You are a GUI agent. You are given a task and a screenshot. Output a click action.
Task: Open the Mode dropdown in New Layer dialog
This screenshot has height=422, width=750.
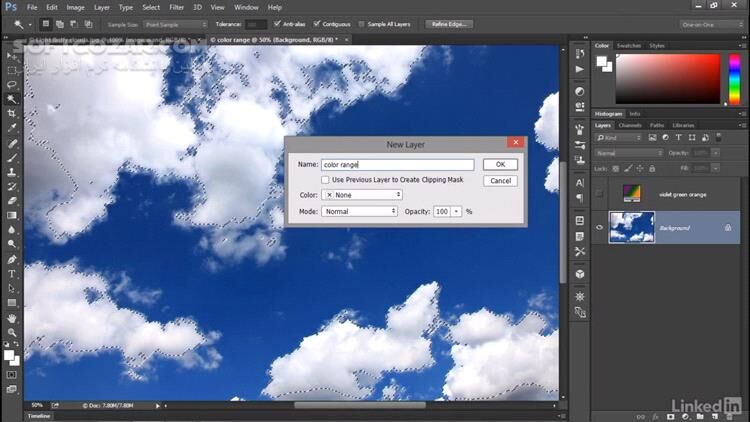coord(360,212)
